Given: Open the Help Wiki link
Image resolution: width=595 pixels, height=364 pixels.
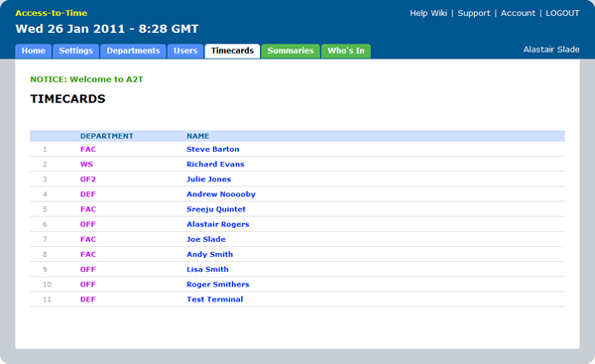Looking at the screenshot, I should (428, 13).
